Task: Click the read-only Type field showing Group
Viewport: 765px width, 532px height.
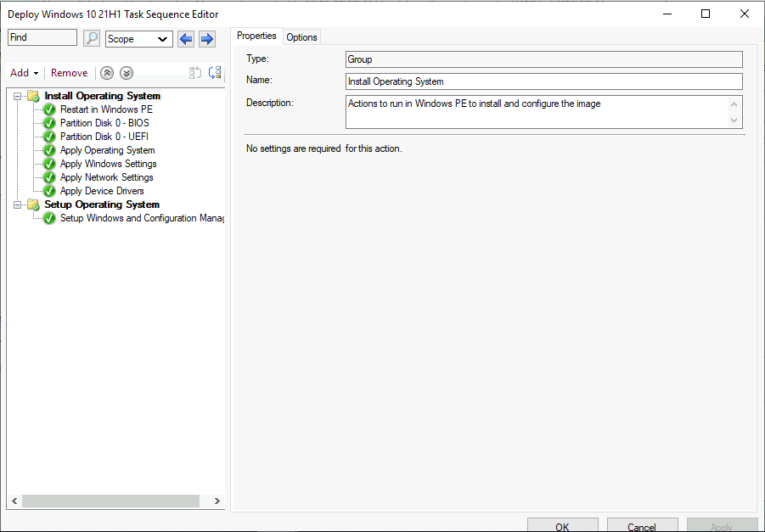Action: click(544, 59)
